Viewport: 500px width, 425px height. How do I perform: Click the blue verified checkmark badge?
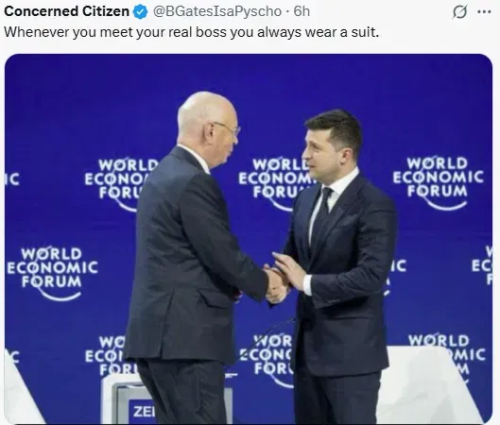[140, 12]
